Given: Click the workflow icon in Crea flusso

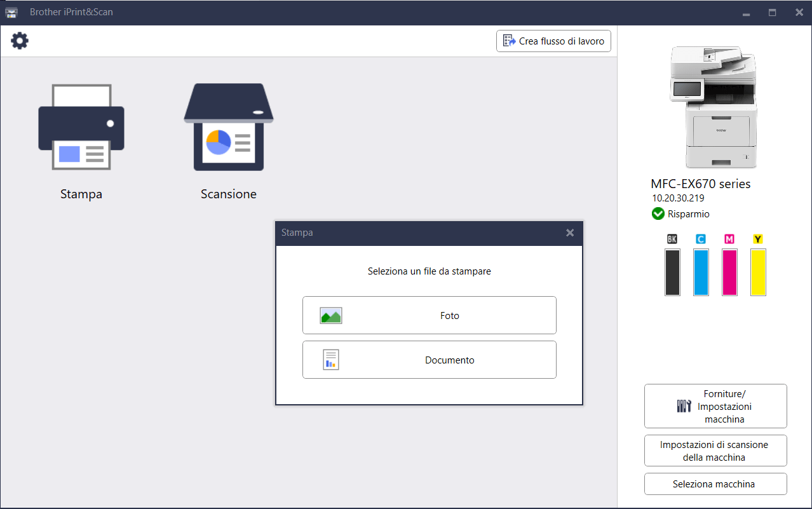Looking at the screenshot, I should [510, 41].
